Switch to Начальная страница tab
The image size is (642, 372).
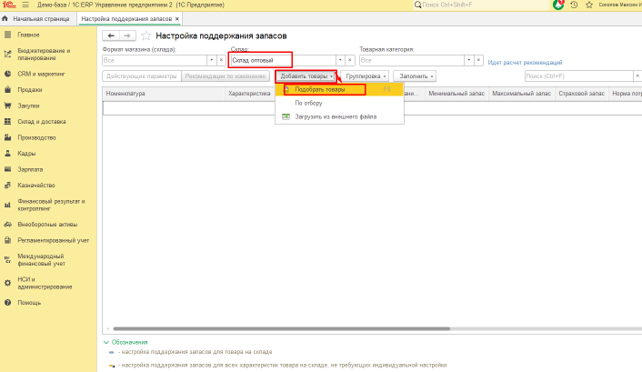41,19
